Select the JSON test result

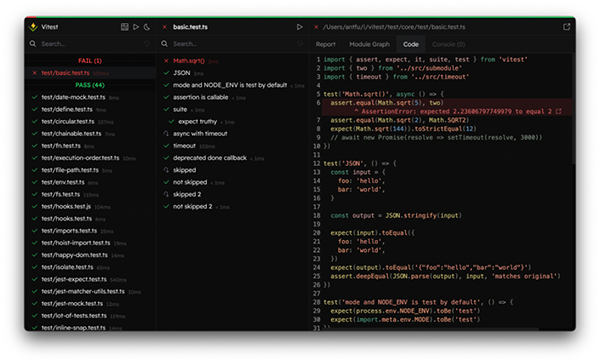tap(232, 73)
